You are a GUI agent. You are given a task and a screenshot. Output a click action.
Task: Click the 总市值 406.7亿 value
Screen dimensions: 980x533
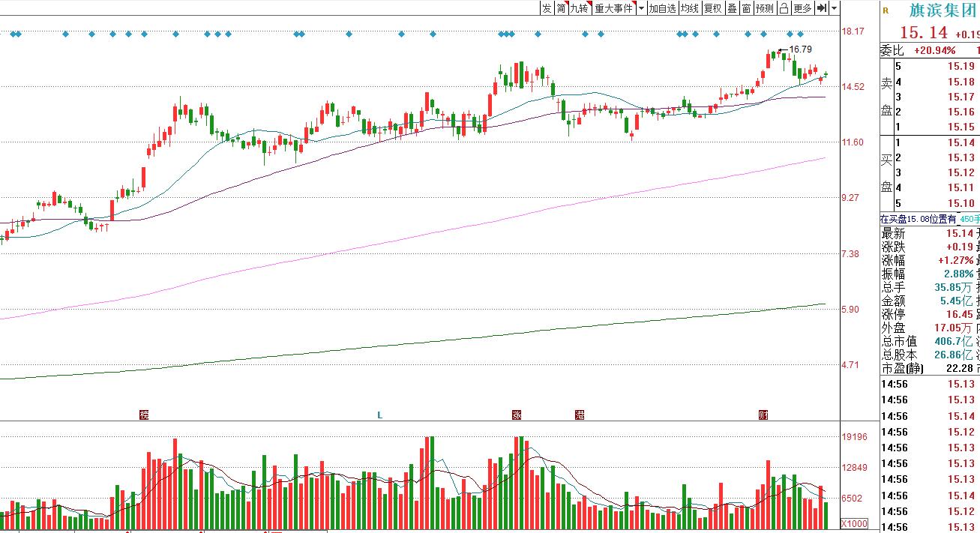point(955,341)
